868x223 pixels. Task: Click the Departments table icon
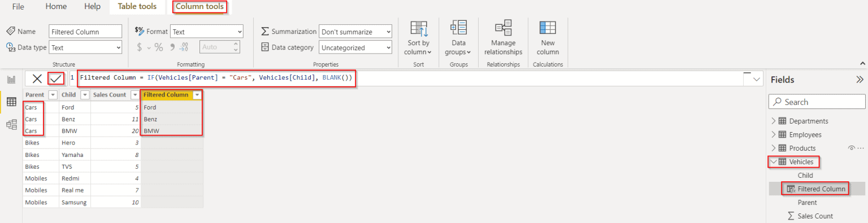(783, 121)
